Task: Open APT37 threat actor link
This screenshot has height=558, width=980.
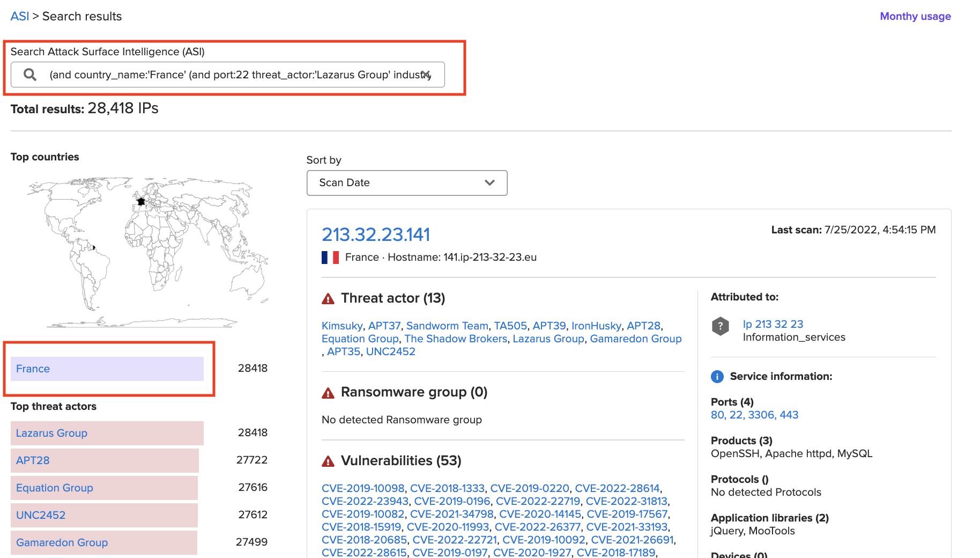Action: tap(384, 326)
